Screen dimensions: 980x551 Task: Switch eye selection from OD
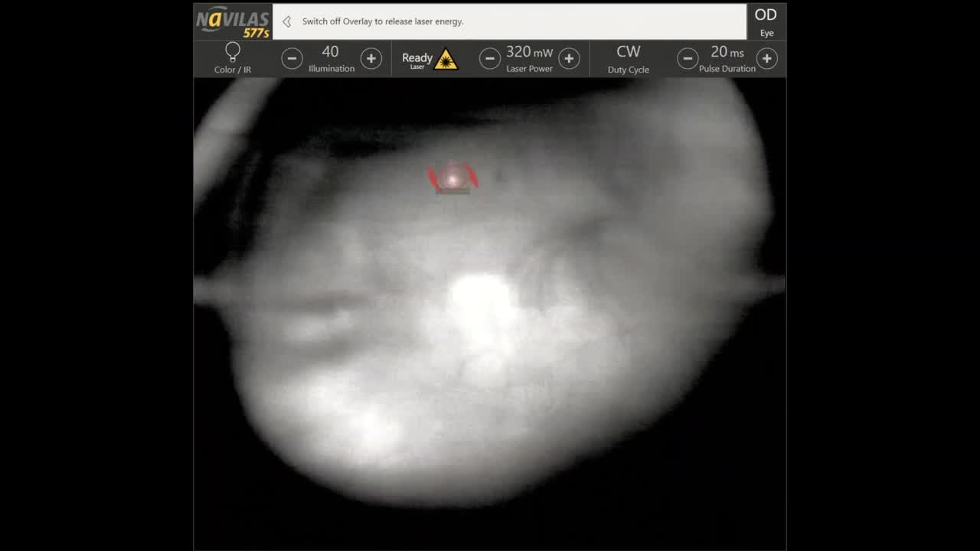[x=766, y=21]
